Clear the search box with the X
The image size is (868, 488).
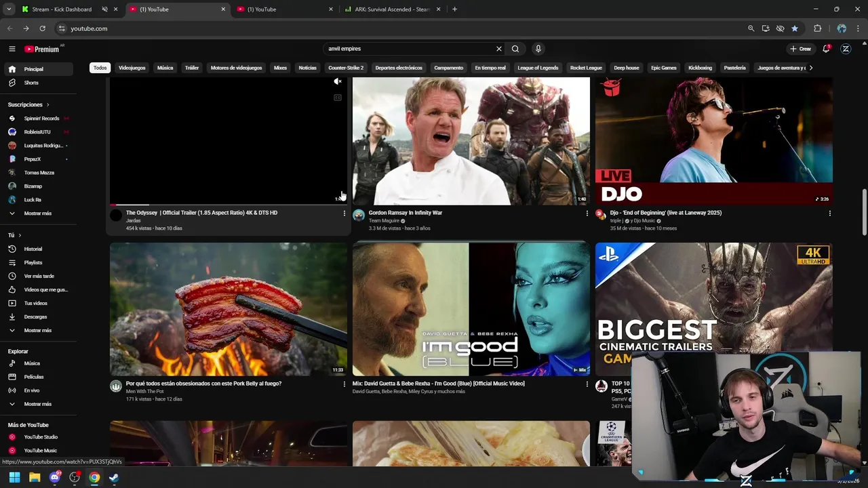[x=499, y=49]
